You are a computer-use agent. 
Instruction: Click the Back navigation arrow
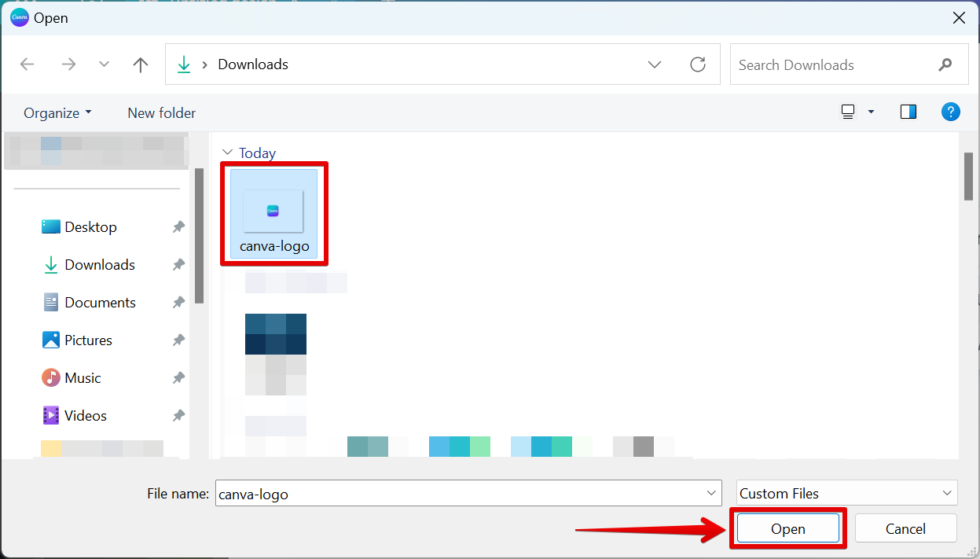(28, 64)
